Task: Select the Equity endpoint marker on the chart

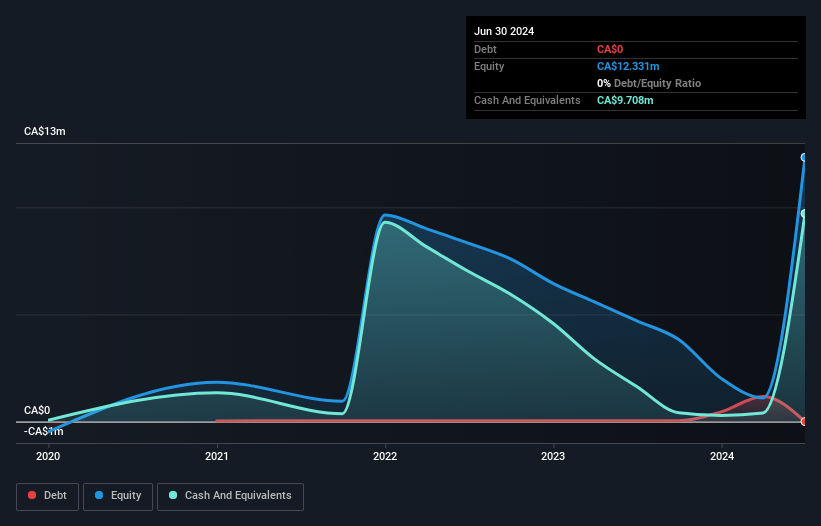Action: pyautogui.click(x=804, y=158)
